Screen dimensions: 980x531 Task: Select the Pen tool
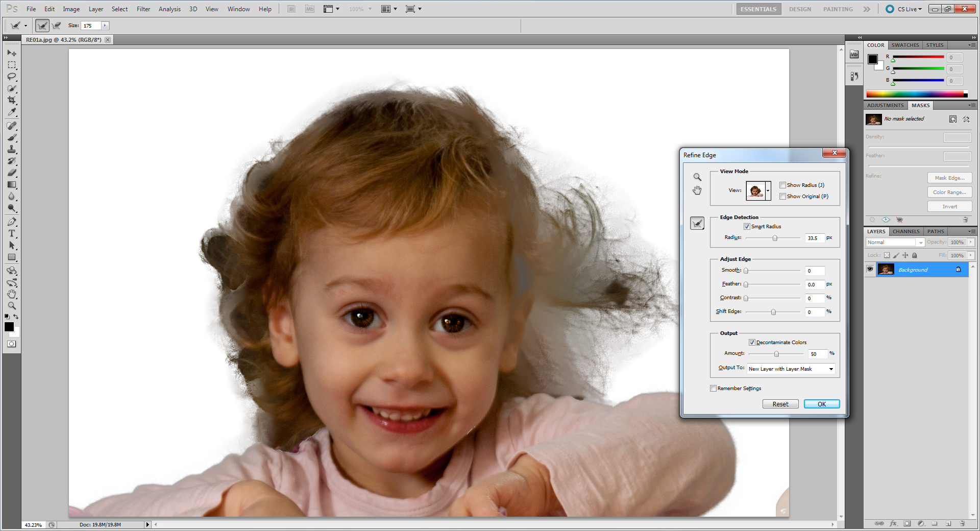[12, 222]
